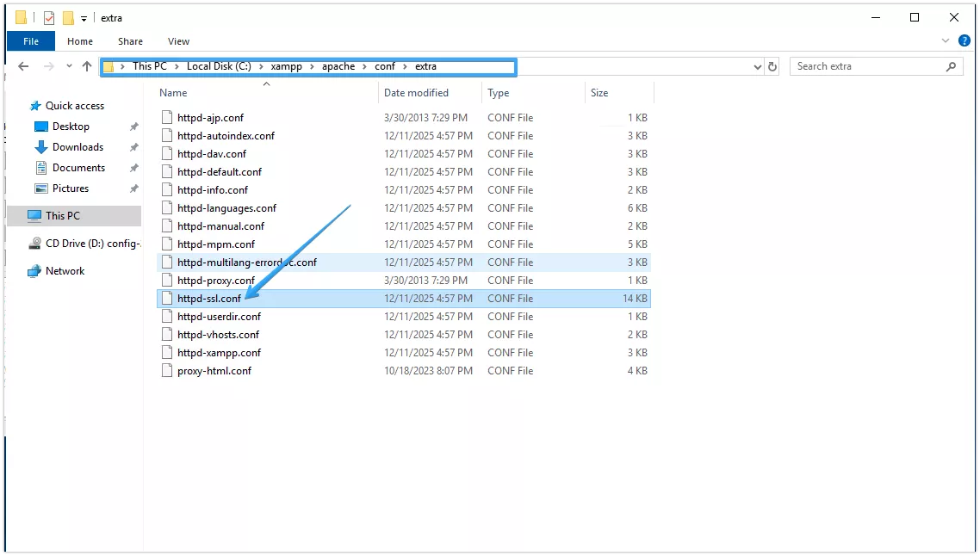The image size is (980, 556).
Task: Click the grayed Forward navigation arrow
Action: pos(47,65)
